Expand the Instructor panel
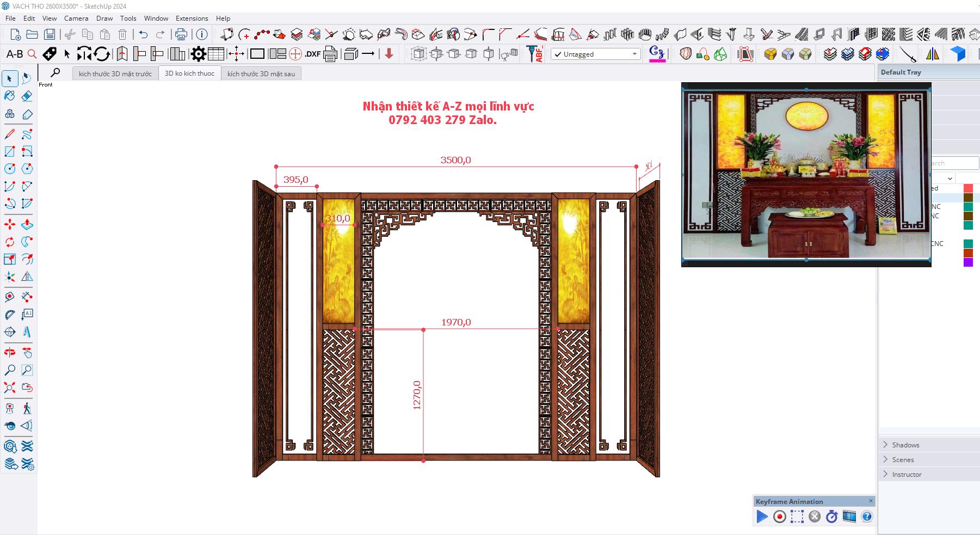Image resolution: width=980 pixels, height=535 pixels. [x=907, y=474]
